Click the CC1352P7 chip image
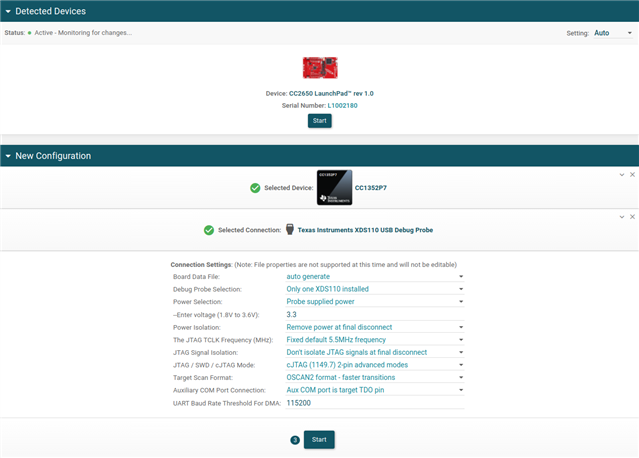The width and height of the screenshot is (639, 458). coord(335,187)
